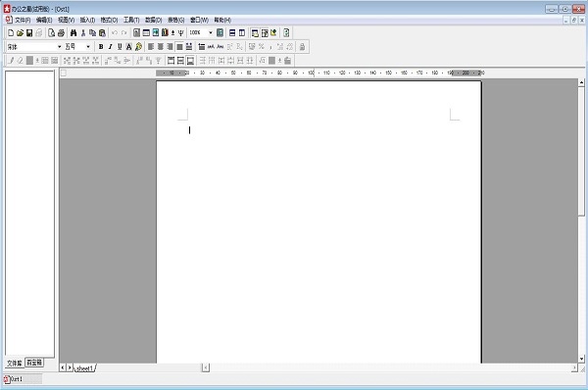Open the 视图(V) menu
This screenshot has width=588, height=390.
(66, 20)
